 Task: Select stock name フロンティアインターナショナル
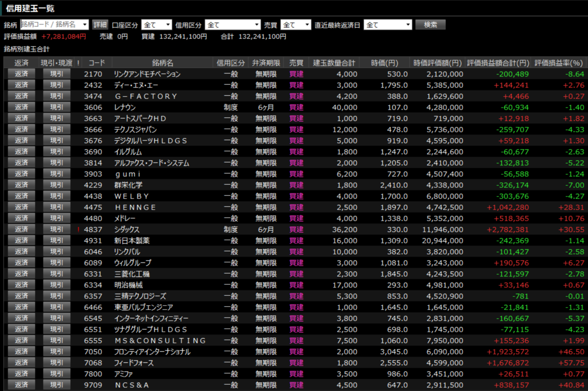click(x=152, y=352)
